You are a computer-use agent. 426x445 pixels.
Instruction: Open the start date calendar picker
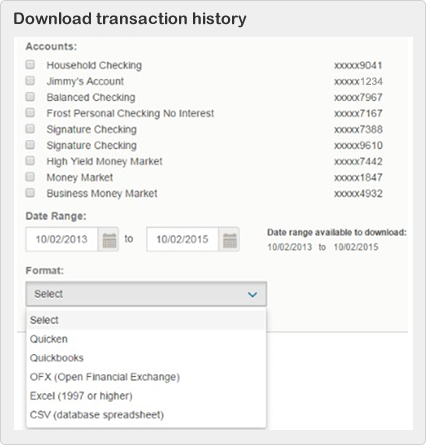pos(109,239)
